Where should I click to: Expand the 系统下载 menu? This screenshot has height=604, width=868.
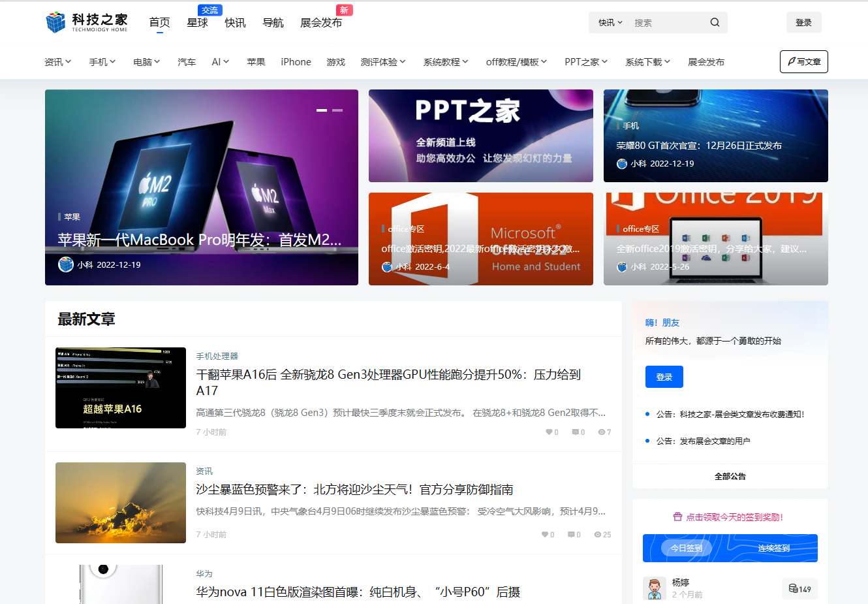coord(648,61)
